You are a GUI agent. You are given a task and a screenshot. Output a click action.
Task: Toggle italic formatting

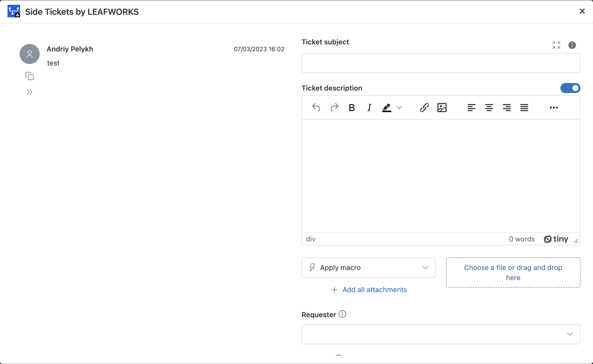369,108
